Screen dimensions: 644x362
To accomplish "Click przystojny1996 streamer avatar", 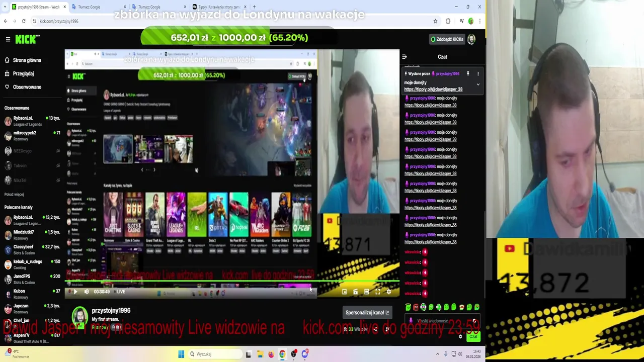I will point(80,316).
